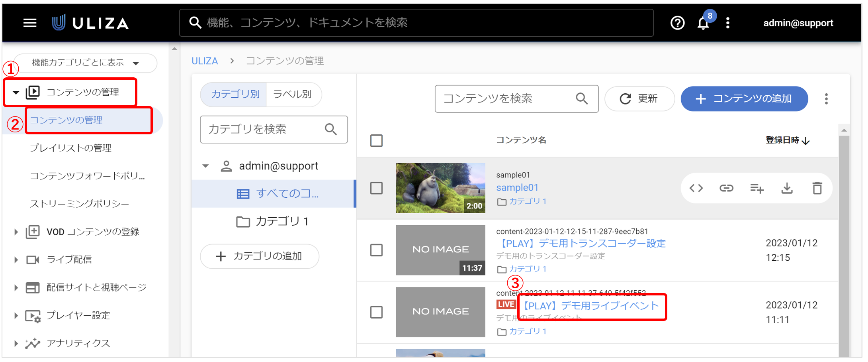Check the checkbox for sample01
The width and height of the screenshot is (868, 362).
tap(376, 188)
